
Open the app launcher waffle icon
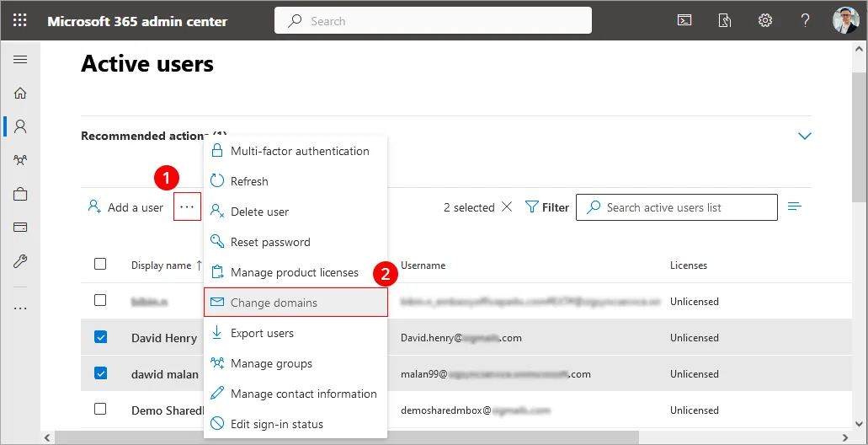coord(20,21)
